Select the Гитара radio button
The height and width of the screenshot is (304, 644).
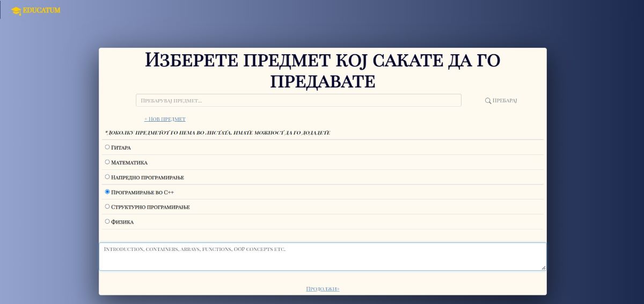pyautogui.click(x=107, y=147)
